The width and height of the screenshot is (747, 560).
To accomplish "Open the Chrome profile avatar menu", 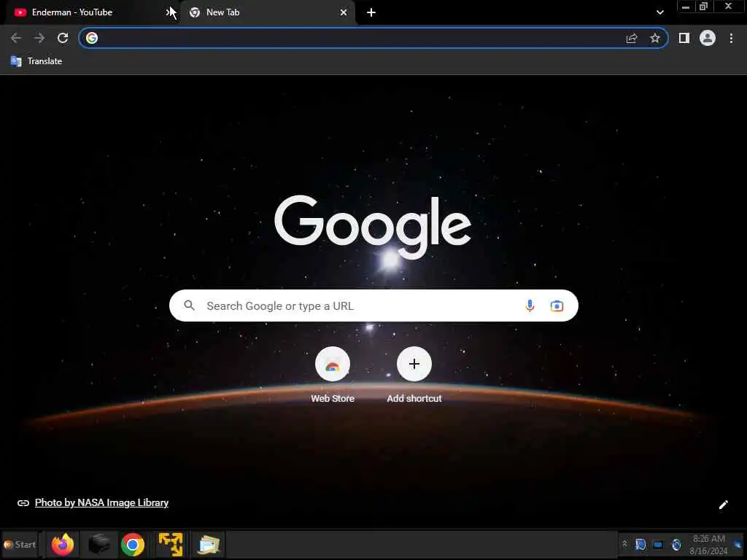I will 708,38.
